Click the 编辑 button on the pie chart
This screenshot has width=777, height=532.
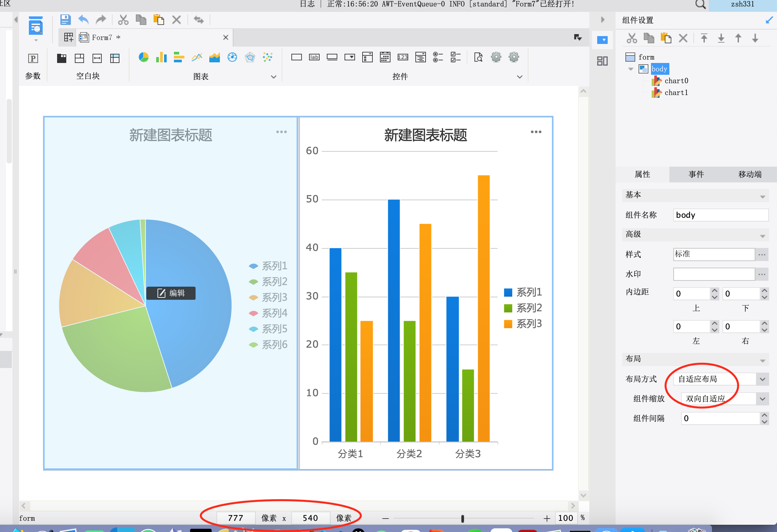coord(171,293)
